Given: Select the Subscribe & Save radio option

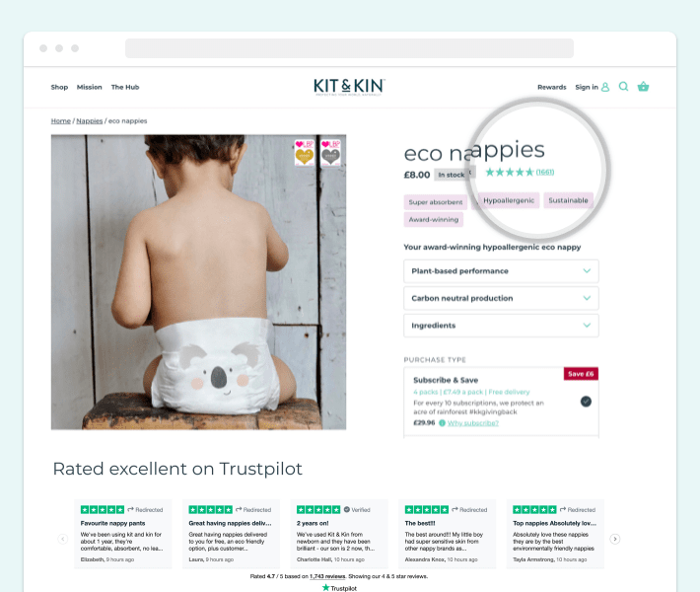Looking at the screenshot, I should click(x=586, y=402).
